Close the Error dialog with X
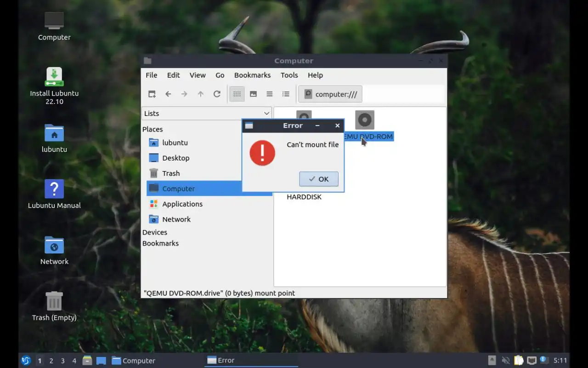The width and height of the screenshot is (588, 368). [338, 126]
